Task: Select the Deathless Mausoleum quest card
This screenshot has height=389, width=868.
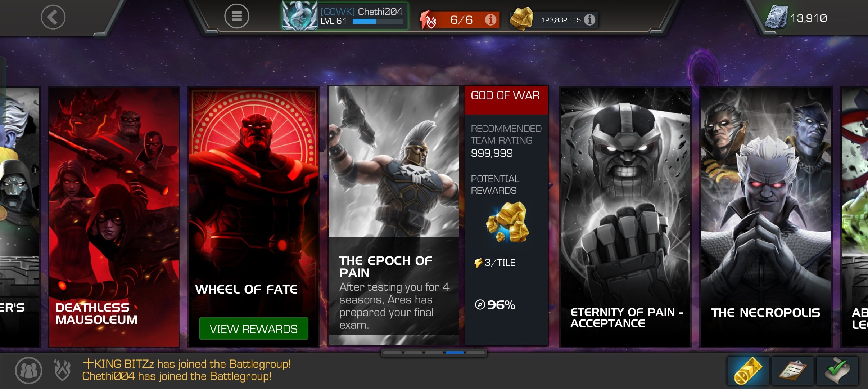Action: (x=114, y=217)
